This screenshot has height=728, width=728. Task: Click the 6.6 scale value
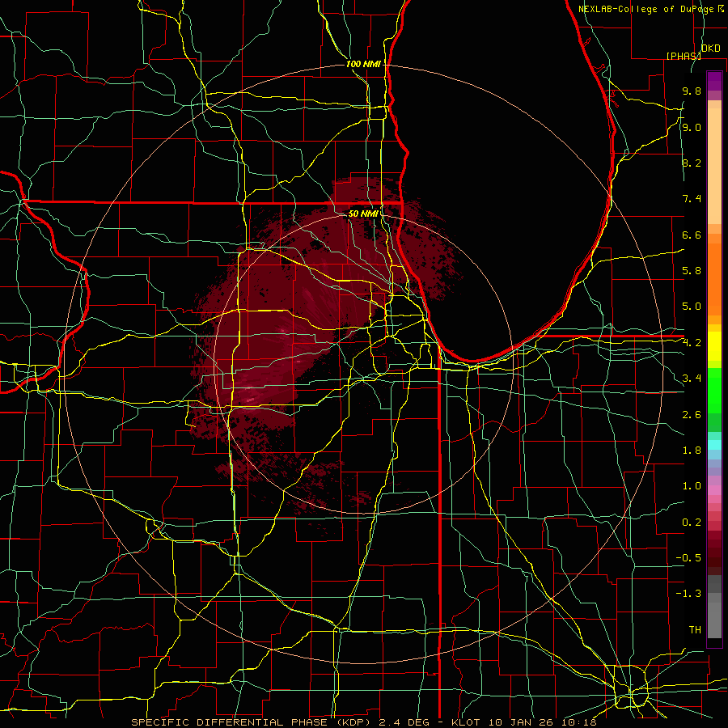pos(692,235)
